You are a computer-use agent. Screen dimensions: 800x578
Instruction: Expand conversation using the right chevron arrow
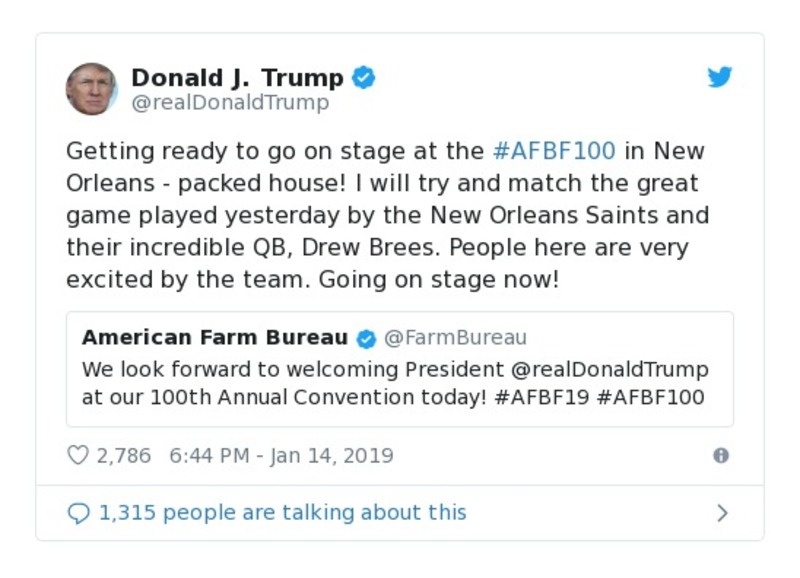(x=722, y=513)
